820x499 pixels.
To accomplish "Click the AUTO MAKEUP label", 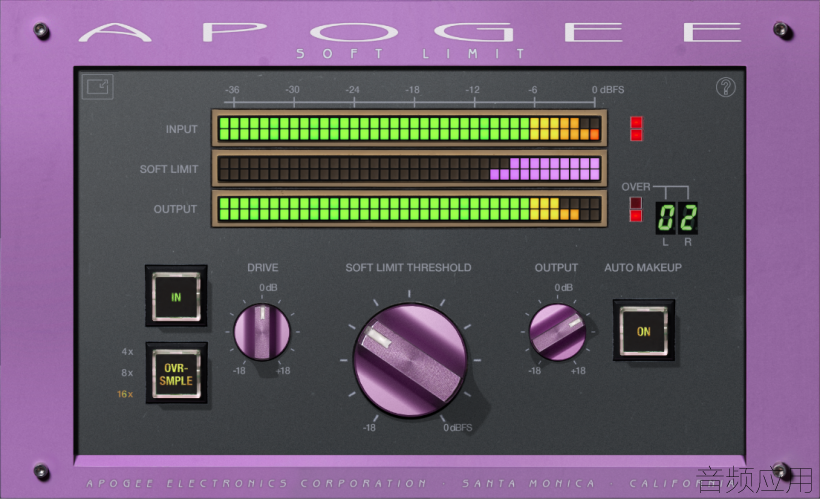I will pyautogui.click(x=643, y=267).
